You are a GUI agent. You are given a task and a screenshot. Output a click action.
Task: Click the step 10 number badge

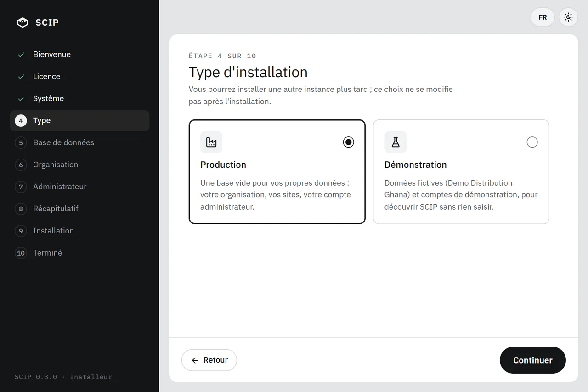(x=21, y=253)
